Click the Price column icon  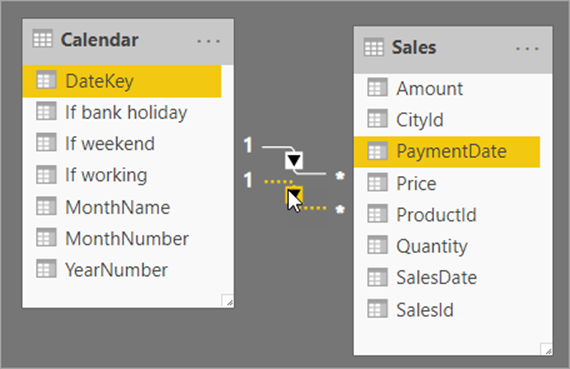(377, 183)
